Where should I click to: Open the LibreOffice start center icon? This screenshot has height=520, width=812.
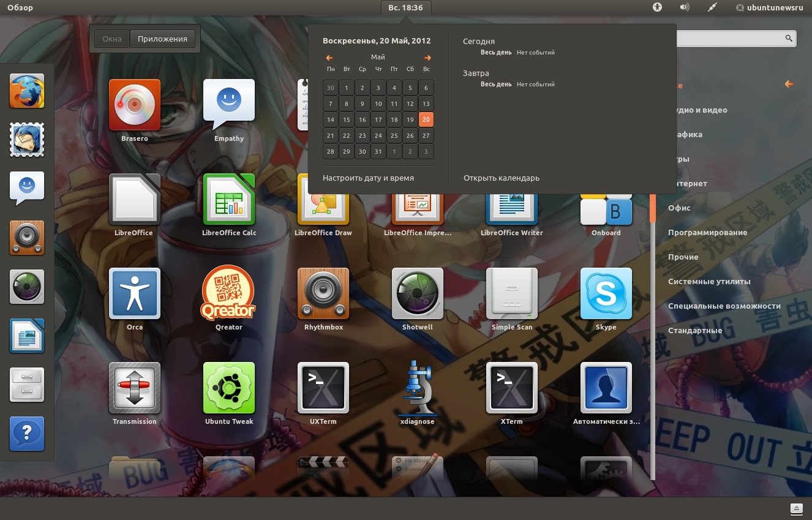coord(135,199)
